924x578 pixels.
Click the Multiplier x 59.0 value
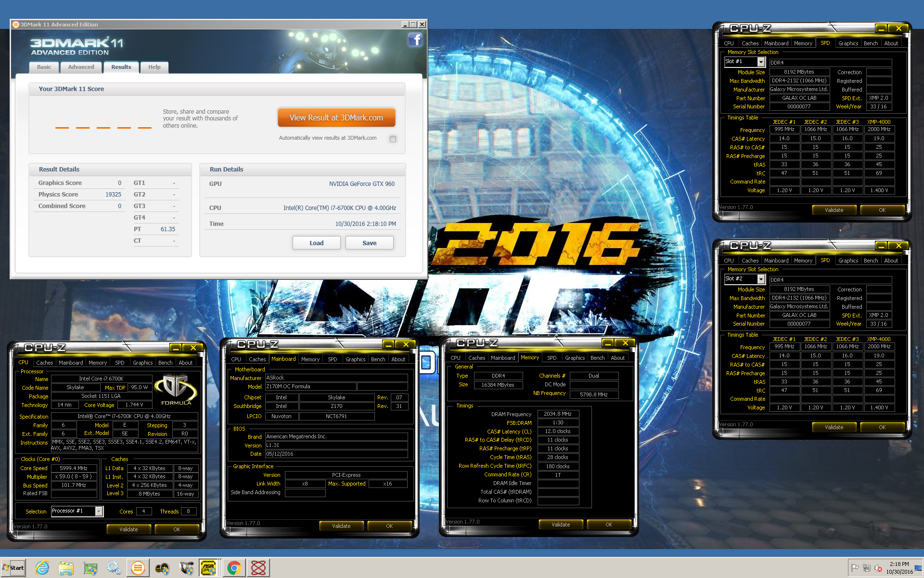tap(74, 477)
